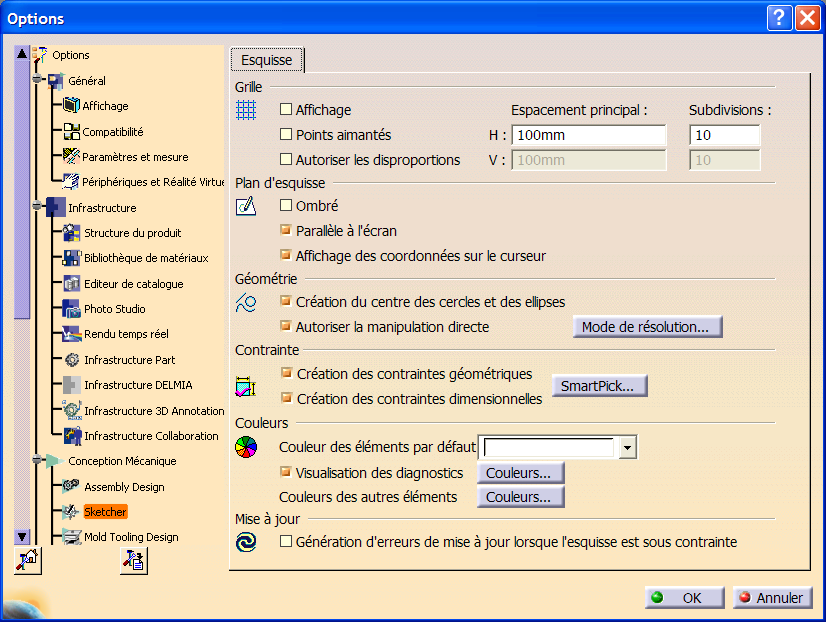Click the Structure du produit icon

pyautogui.click(x=72, y=233)
